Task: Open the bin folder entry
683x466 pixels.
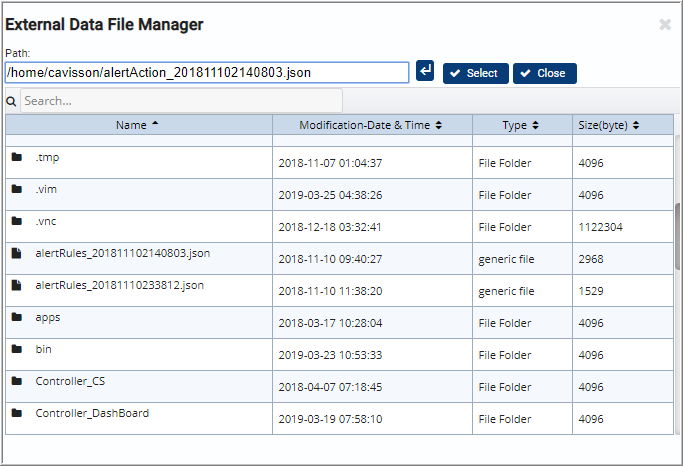Action: 44,349
